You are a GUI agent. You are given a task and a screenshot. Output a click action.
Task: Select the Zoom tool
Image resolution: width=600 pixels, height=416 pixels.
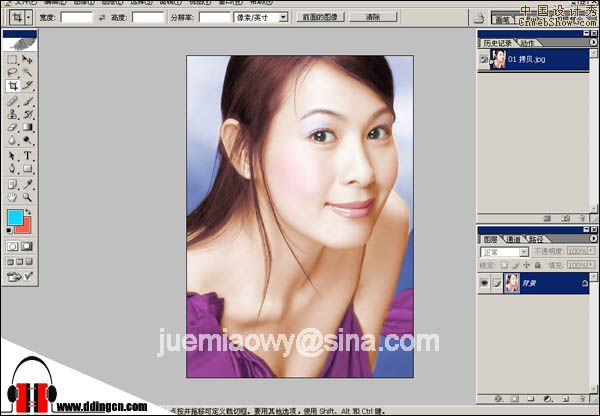pyautogui.click(x=27, y=197)
